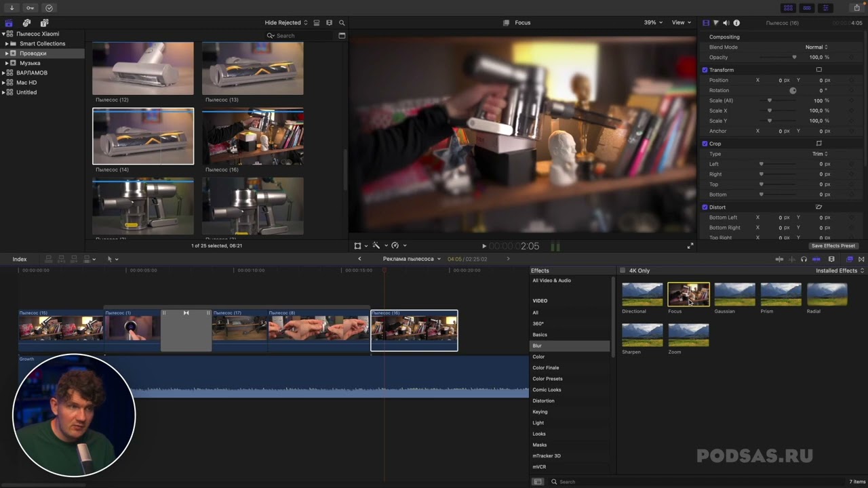
Task: Toggle the Inspector panel visibility button
Action: 825,8
